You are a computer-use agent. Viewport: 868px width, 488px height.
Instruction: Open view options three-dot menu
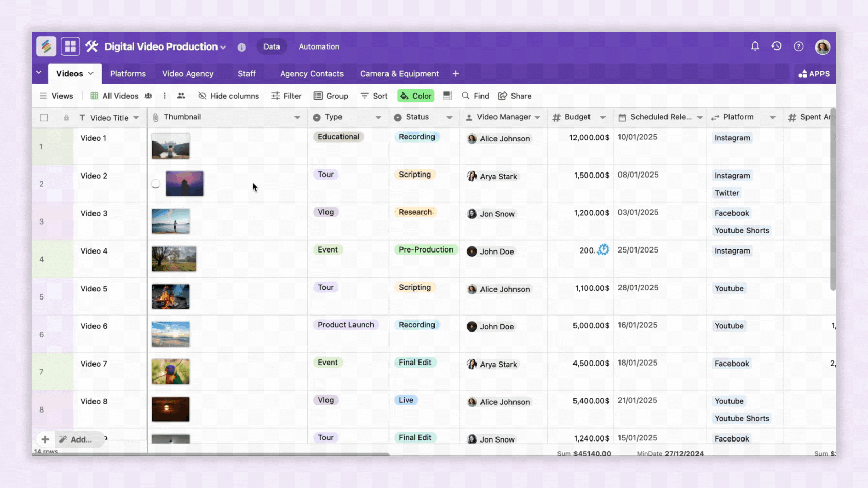pyautogui.click(x=165, y=96)
